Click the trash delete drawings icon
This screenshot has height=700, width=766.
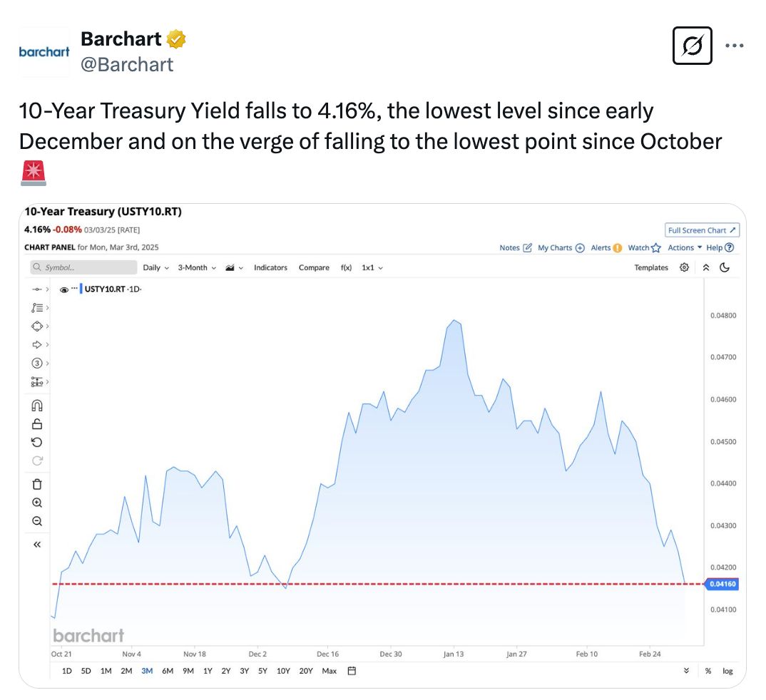pyautogui.click(x=37, y=484)
